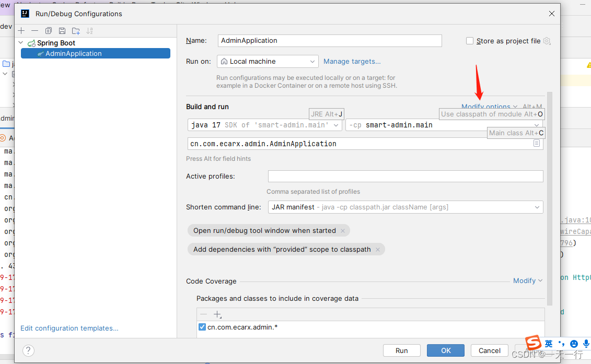Save configuration with the disk icon
591x364 pixels.
[x=62, y=30]
